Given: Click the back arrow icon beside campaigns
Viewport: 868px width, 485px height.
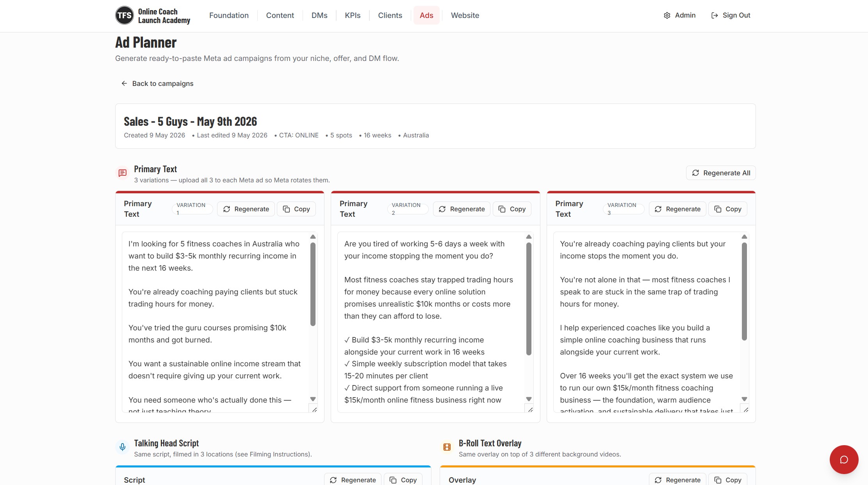Looking at the screenshot, I should point(124,84).
